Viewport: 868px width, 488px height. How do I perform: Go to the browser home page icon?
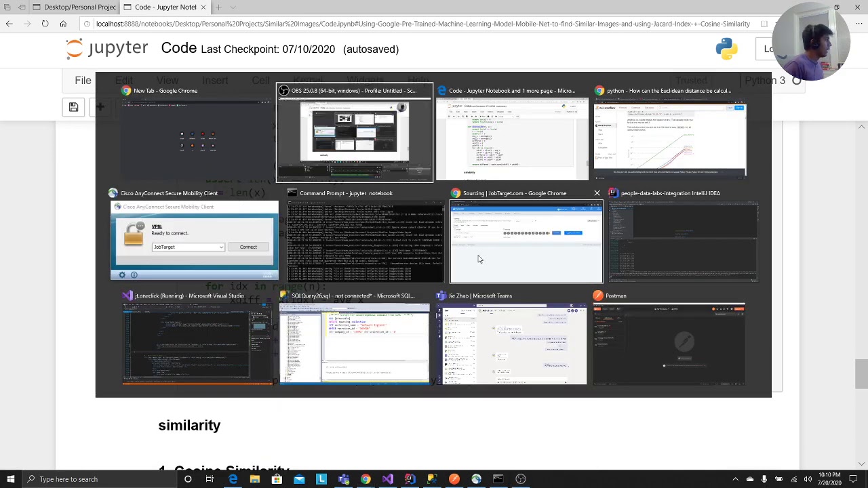point(63,24)
